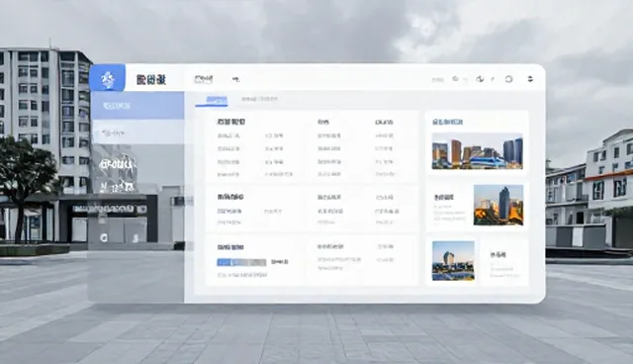Open the dusk tower thumbnail in the middle card
633x364 pixels.
pos(498,205)
